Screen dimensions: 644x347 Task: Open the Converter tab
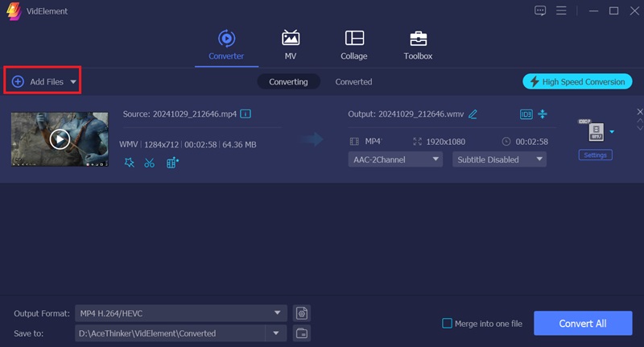[226, 45]
